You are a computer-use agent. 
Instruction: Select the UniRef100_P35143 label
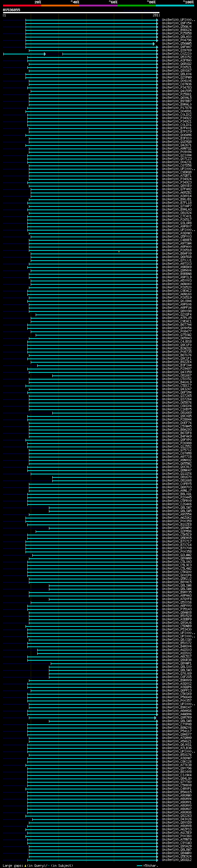177,609
